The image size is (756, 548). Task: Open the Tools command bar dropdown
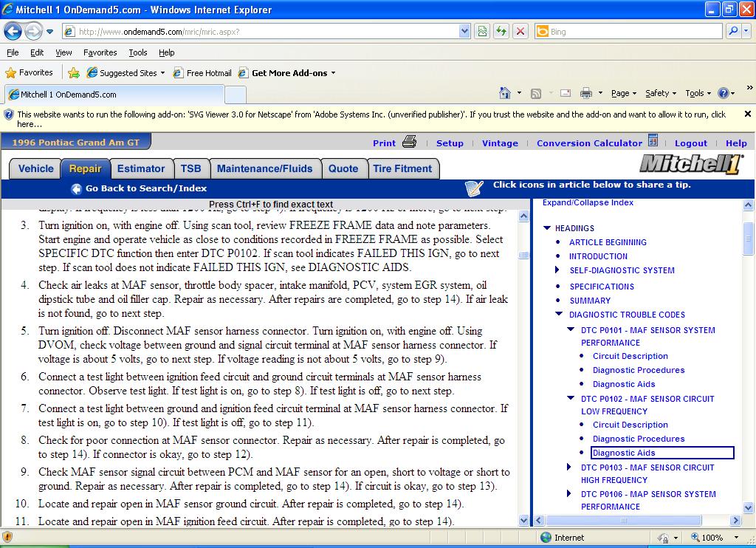(x=698, y=93)
